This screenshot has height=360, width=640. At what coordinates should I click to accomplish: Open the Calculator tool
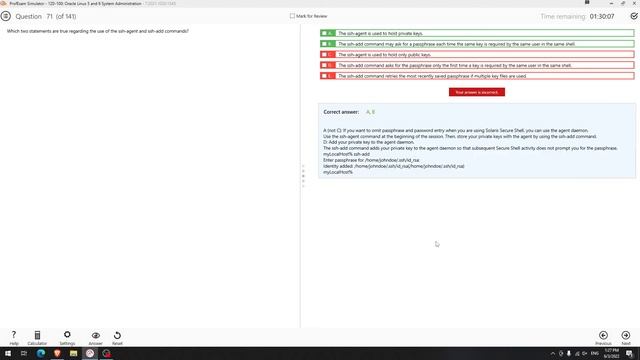coord(37,338)
